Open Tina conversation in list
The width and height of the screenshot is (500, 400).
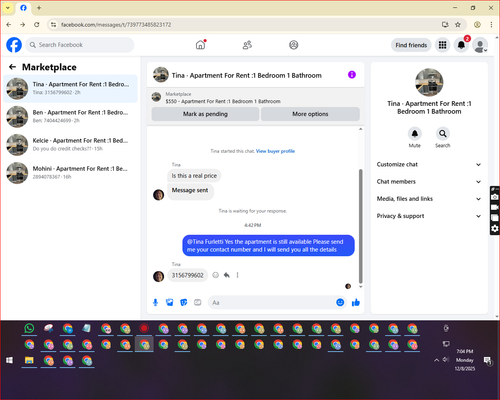(x=70, y=88)
